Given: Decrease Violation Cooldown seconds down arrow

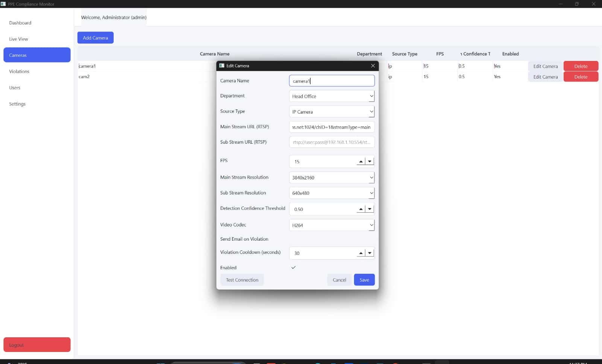Looking at the screenshot, I should coord(370,253).
